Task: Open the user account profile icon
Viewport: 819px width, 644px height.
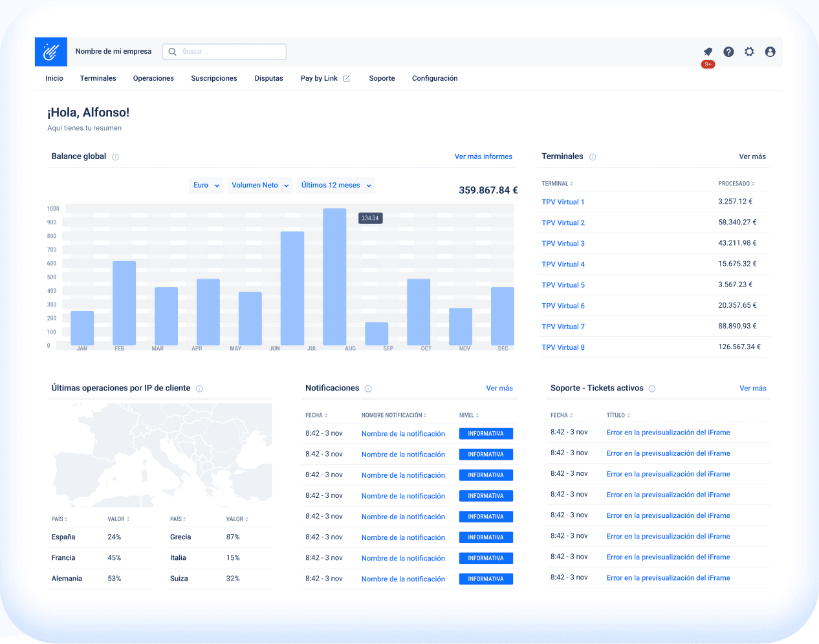Action: tap(770, 52)
